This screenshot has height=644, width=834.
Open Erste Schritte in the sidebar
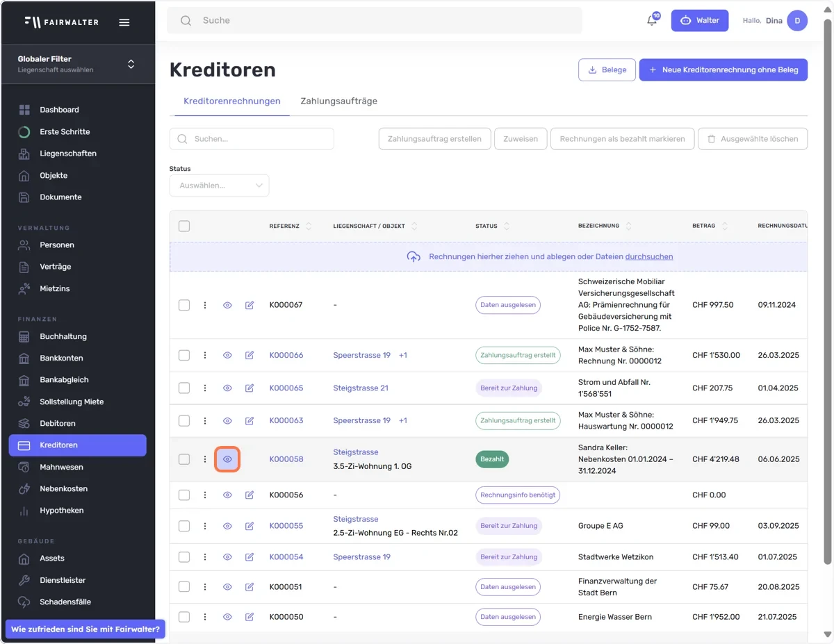[65, 131]
